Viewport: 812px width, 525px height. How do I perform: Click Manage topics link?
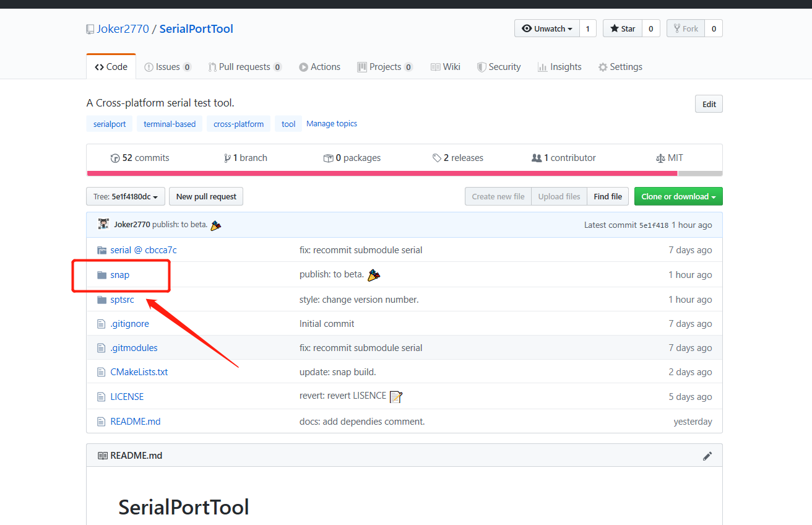pyautogui.click(x=332, y=124)
